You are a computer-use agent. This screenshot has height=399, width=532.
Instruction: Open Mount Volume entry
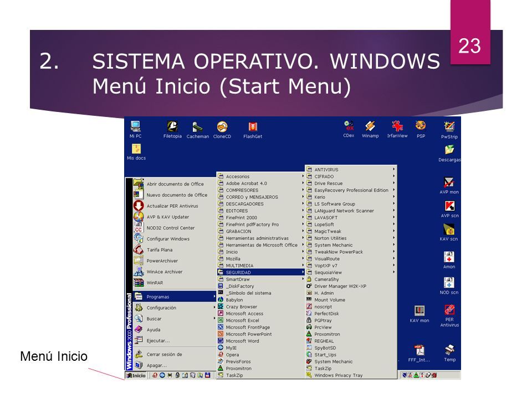(351, 300)
